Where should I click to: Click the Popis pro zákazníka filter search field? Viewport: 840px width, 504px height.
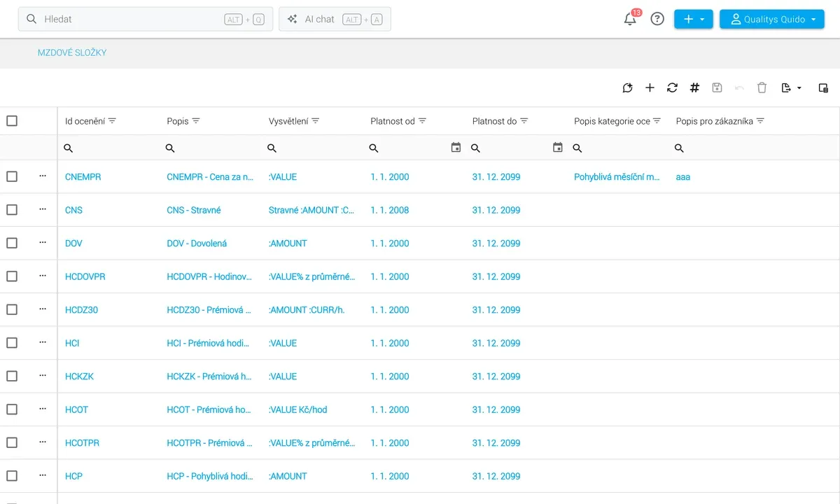pos(753,148)
